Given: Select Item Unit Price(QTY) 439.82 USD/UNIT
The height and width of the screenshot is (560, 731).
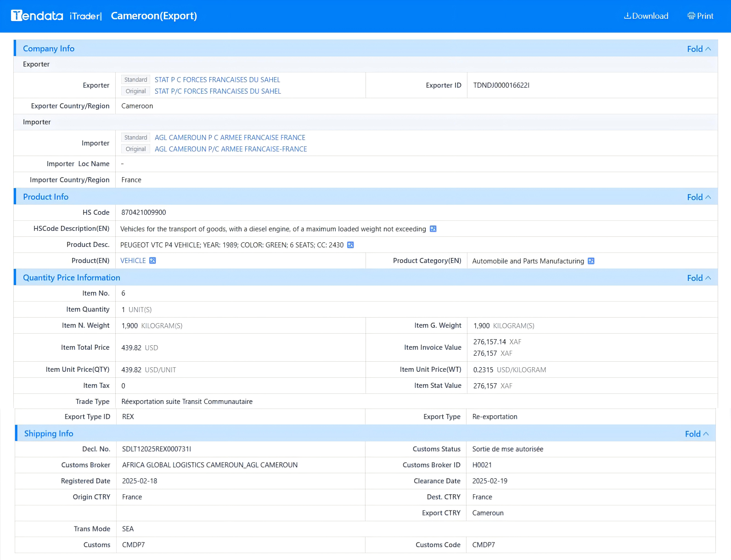Looking at the screenshot, I should pos(149,370).
